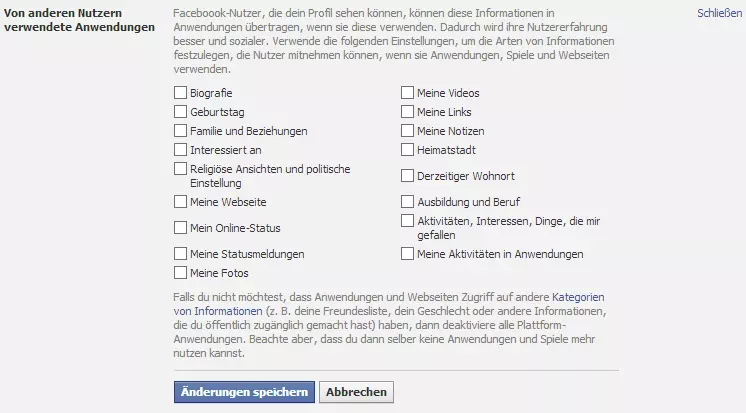
Task: Toggle Aktivitäten, Interessen, Dinge checkbox
Action: [x=407, y=221]
